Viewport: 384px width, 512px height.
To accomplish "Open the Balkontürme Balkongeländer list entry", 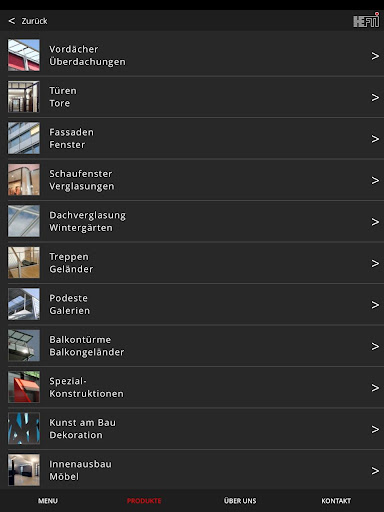I will coord(196,346).
